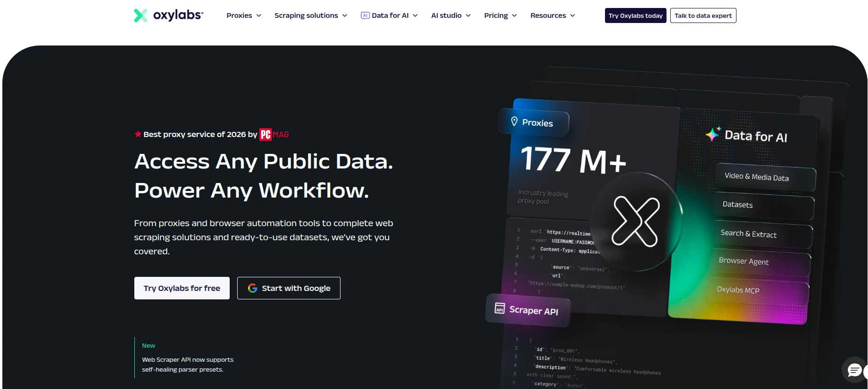Click the Proxies label card
Image resolution: width=868 pixels, height=389 pixels.
[x=534, y=122]
